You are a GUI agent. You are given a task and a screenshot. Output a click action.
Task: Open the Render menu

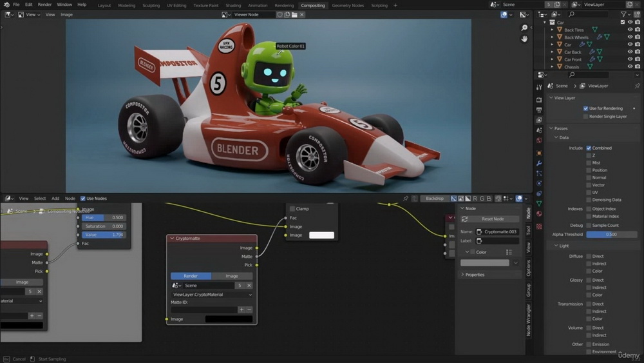coord(44,5)
